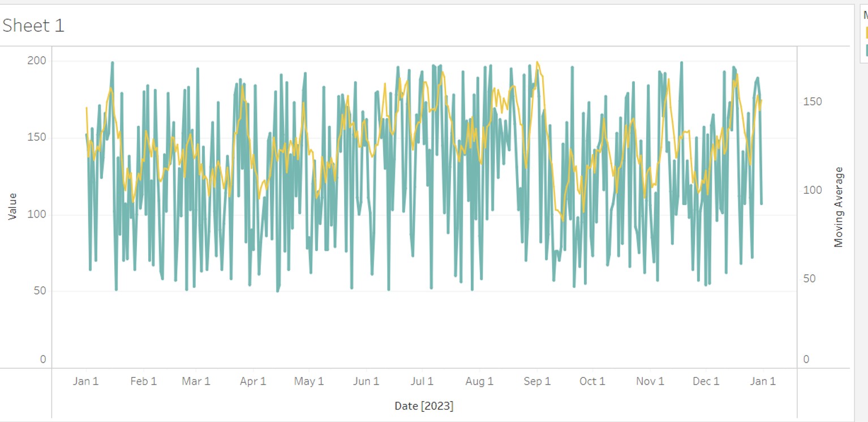Click the 100 tick on Moving Average axis
This screenshot has height=422, width=868.
(x=813, y=190)
